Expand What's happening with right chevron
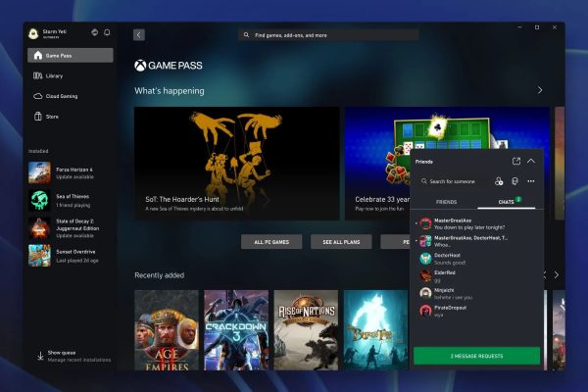Screen dimensions: 588x392 tap(540, 90)
